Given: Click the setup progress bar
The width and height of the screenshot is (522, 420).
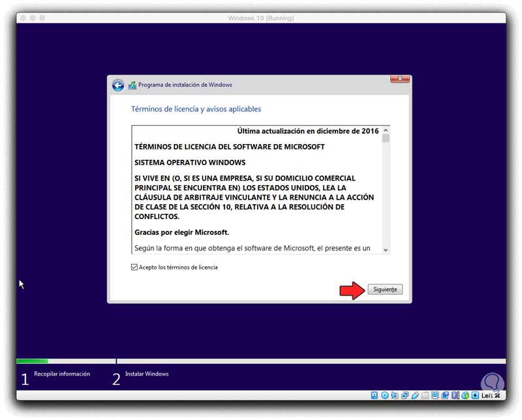Looking at the screenshot, I should (261, 361).
